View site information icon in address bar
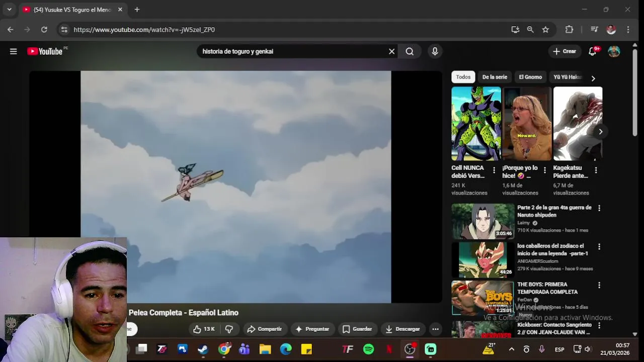The image size is (644, 362). pos(64,30)
